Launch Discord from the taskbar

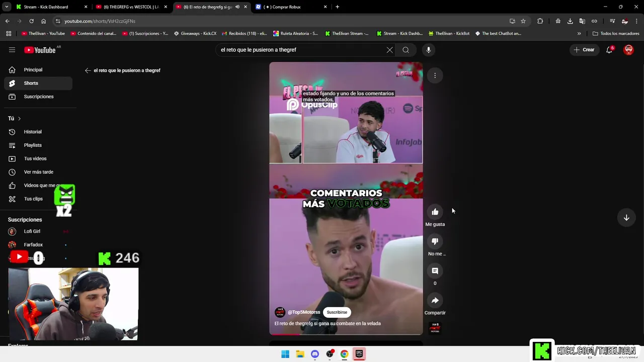(315, 354)
